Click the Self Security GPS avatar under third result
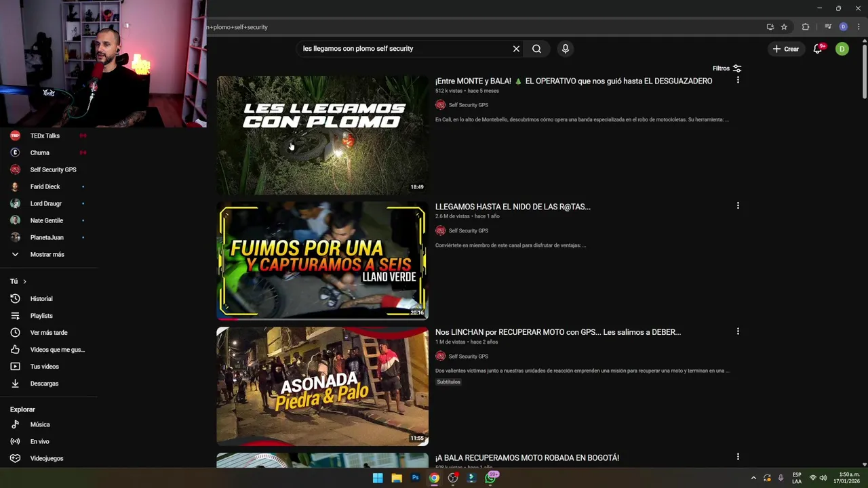This screenshot has height=488, width=868. (x=440, y=357)
